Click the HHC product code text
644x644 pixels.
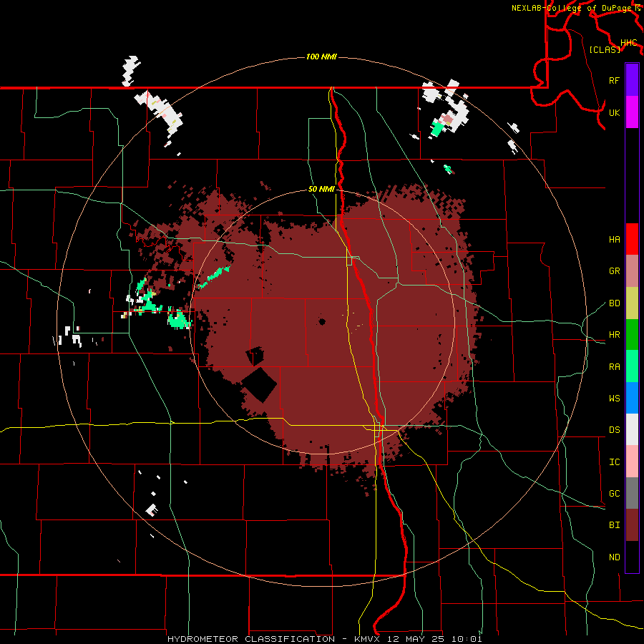coord(628,43)
